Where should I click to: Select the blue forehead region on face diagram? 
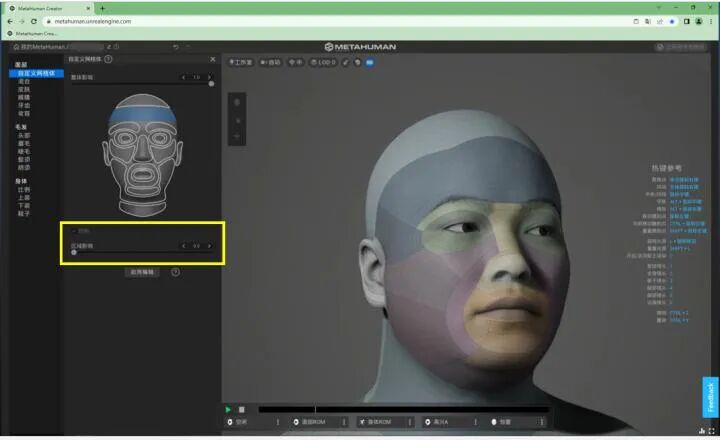142,115
